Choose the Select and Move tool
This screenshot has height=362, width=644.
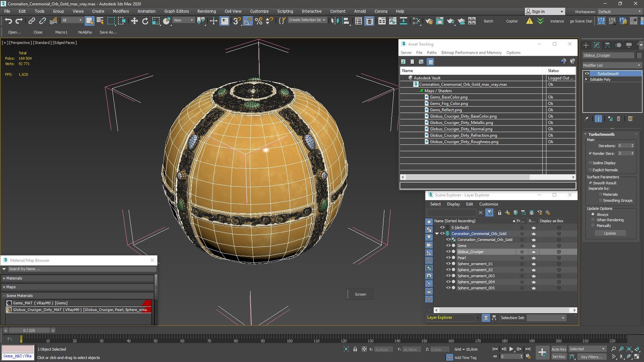click(134, 21)
